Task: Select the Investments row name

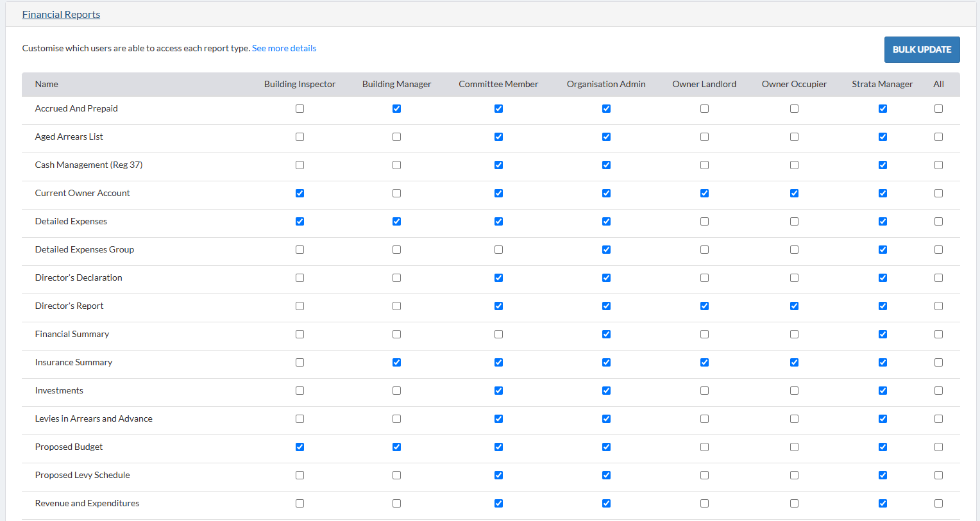Action: (x=59, y=390)
